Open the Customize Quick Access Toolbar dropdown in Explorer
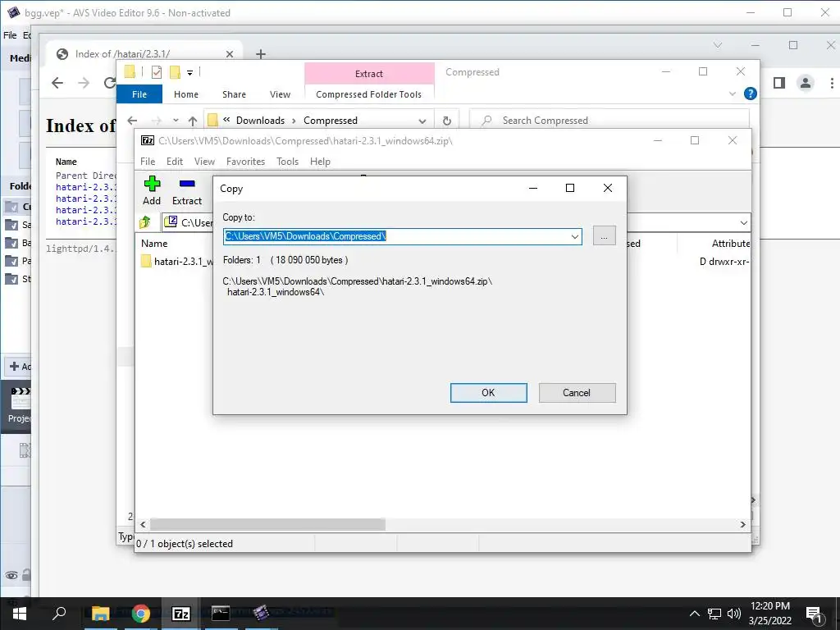This screenshot has width=840, height=630. (189, 72)
